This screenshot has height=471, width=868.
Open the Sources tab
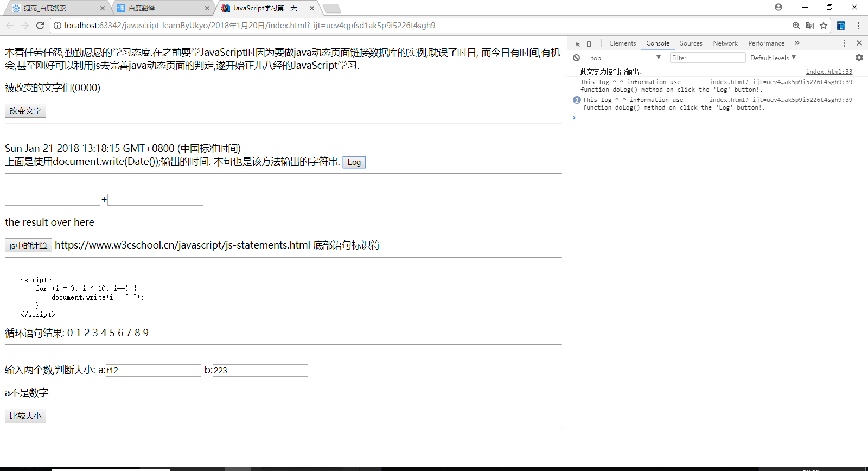pos(691,43)
